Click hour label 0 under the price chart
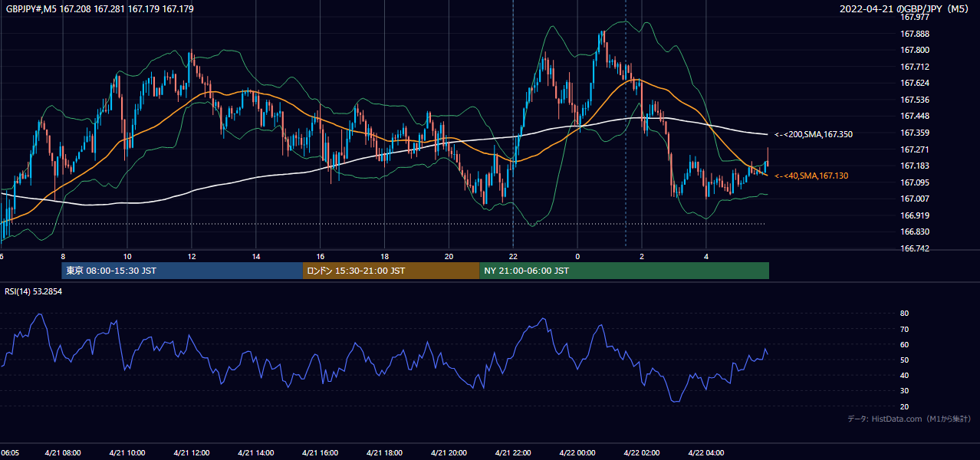Viewport: 980px width, 460px height. (x=578, y=257)
